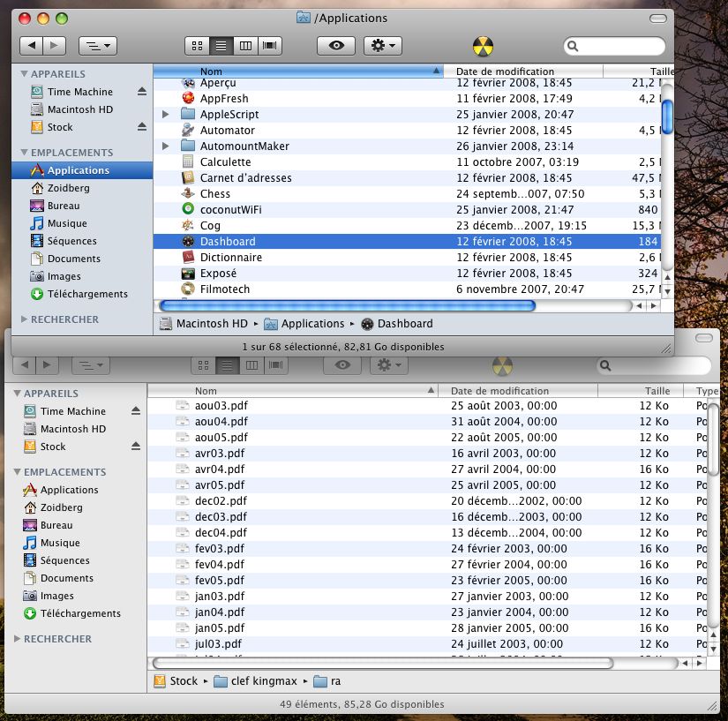Click the Quick Look eye in the ra window
Viewport: 728px width, 721px height.
pos(342,364)
